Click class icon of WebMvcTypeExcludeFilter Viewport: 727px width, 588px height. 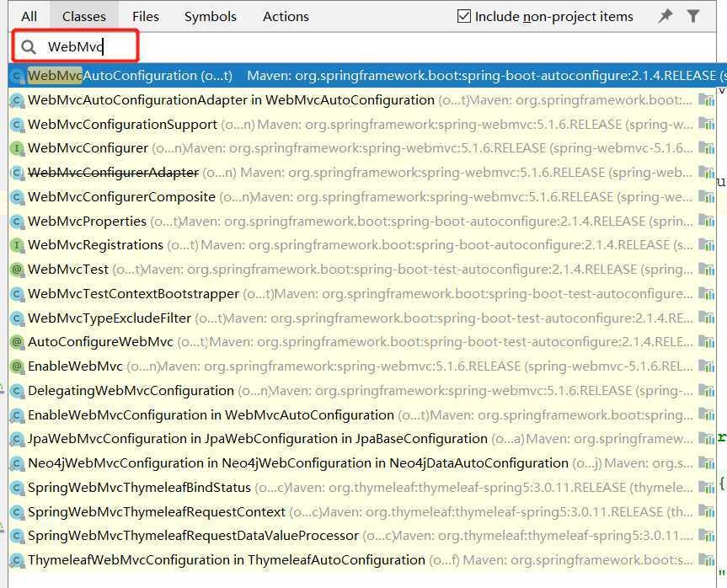coord(17,318)
